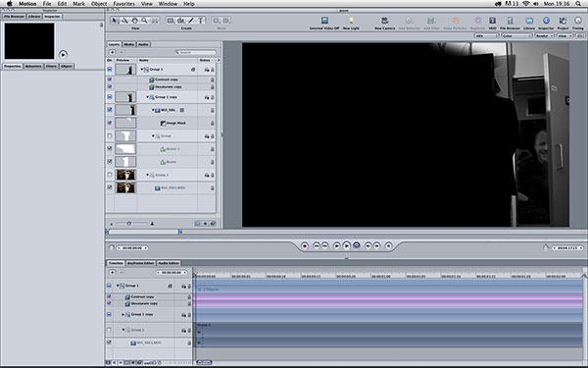
Task: Toggle the Project pane toolbar icon
Action: pyautogui.click(x=563, y=21)
